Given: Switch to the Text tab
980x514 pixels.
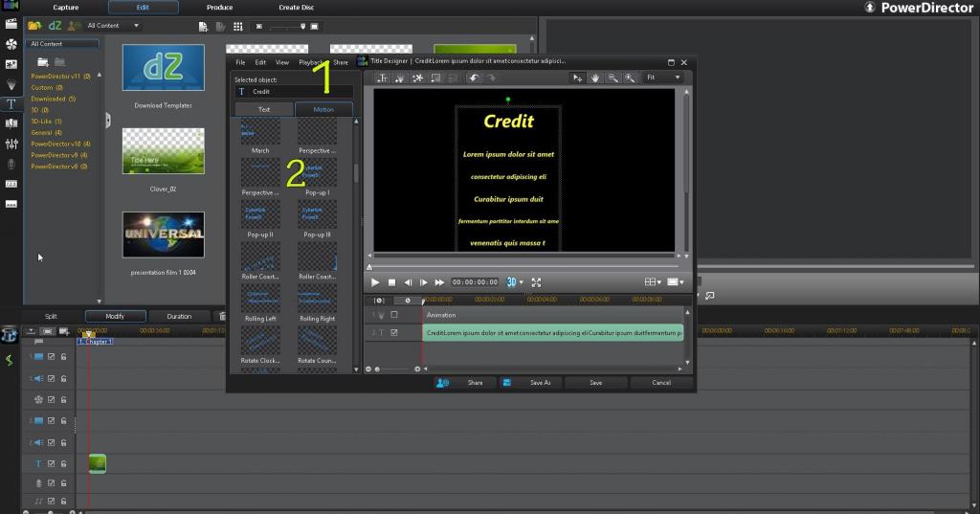Looking at the screenshot, I should [x=264, y=109].
